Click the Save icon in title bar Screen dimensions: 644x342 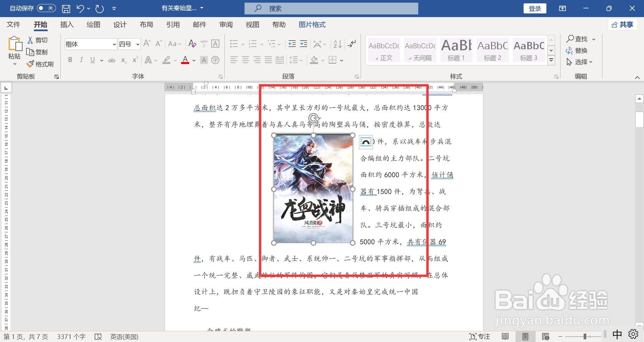click(66, 9)
